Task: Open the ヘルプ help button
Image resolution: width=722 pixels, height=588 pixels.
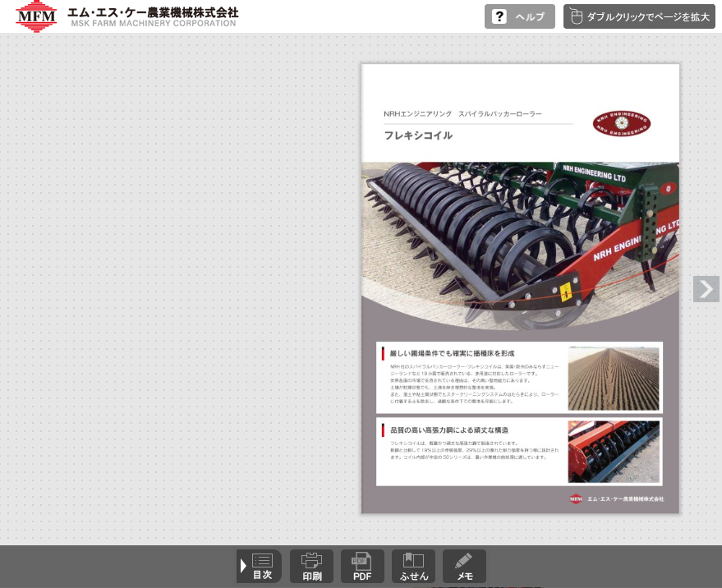Action: point(519,16)
